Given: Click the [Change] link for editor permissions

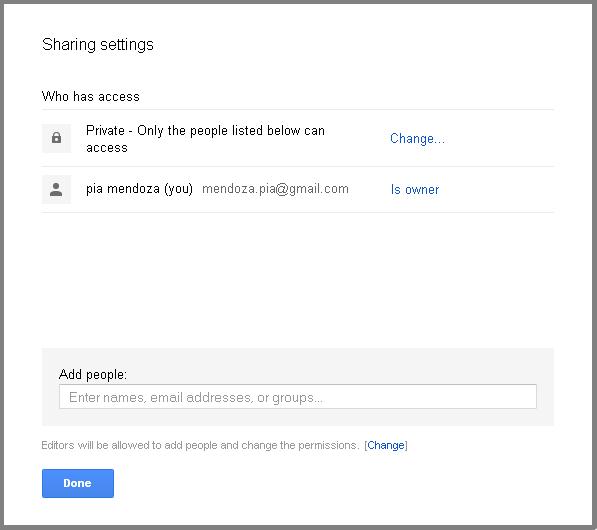Looking at the screenshot, I should pos(386,445).
